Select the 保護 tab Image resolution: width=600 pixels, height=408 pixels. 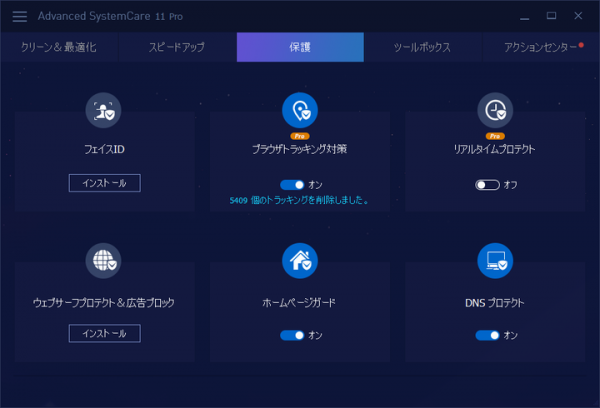(x=300, y=47)
